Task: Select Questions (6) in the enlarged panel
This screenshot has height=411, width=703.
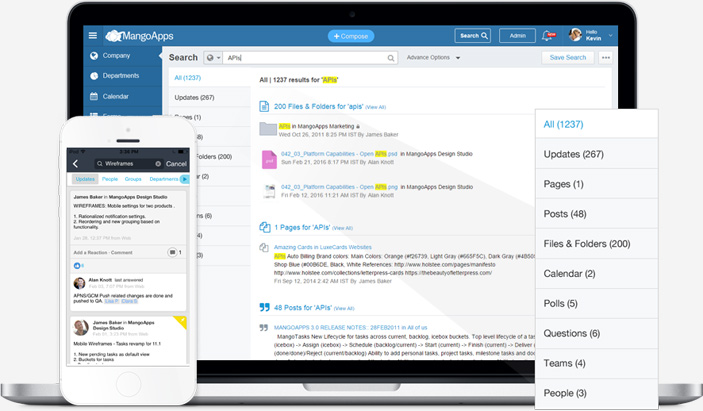Action: click(597, 333)
